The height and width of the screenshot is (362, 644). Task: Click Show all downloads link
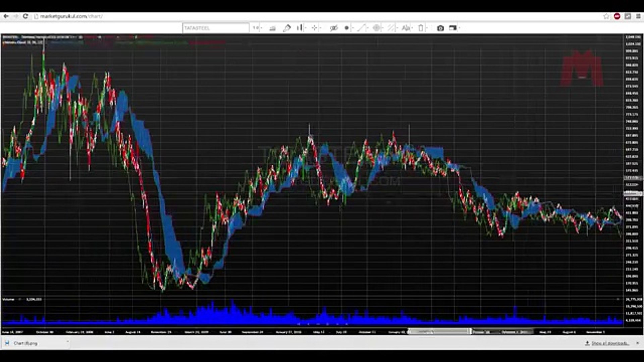[x=610, y=343]
